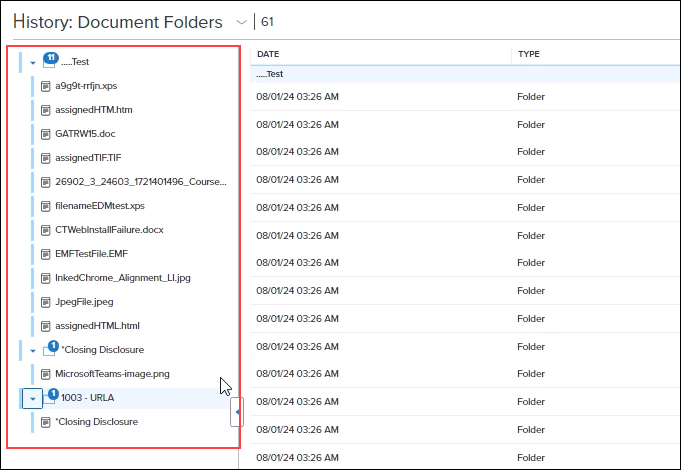
Task: Sort by the TYPE column header
Action: coord(529,54)
